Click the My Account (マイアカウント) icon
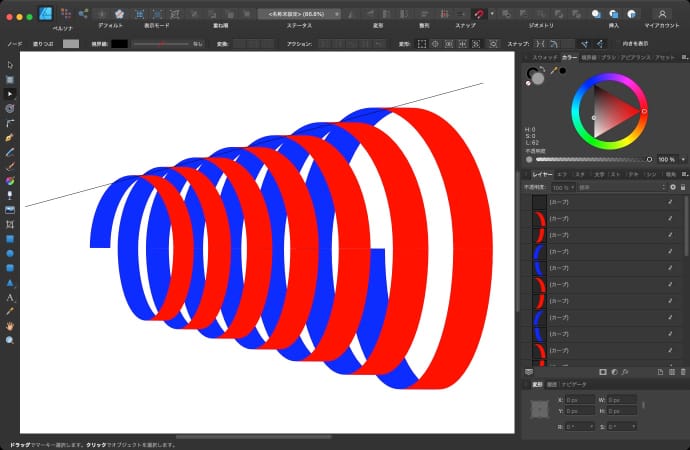The image size is (690, 450). (662, 13)
